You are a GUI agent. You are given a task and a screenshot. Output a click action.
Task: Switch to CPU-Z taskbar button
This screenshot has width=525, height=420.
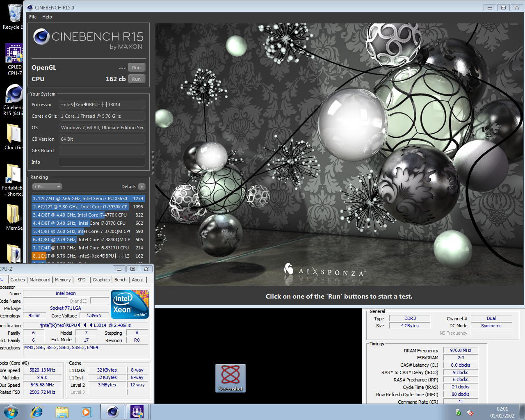coord(137,412)
